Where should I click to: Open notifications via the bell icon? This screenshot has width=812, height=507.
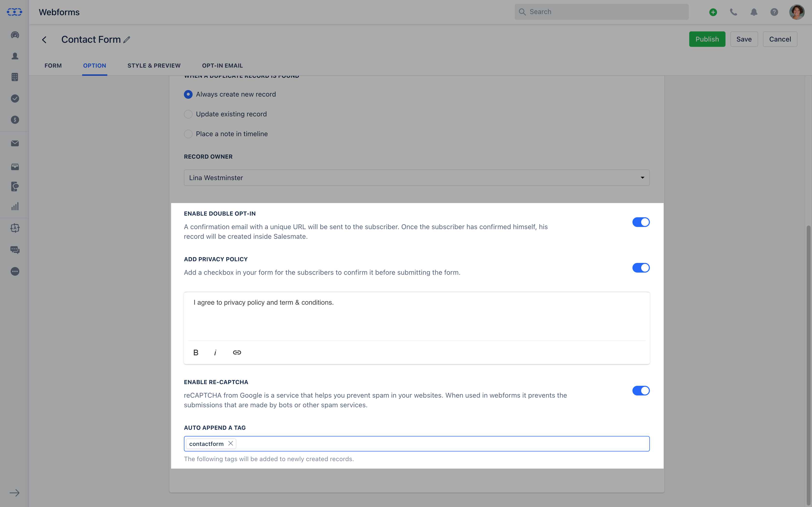[x=754, y=12]
